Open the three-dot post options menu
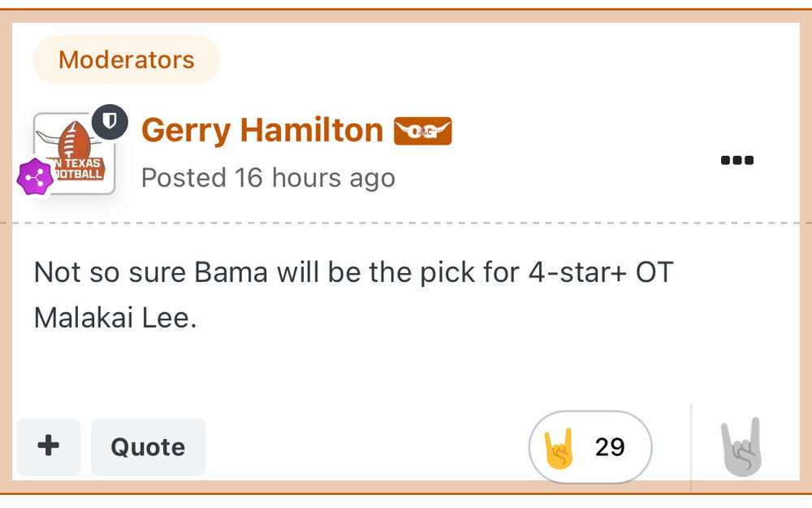Image resolution: width=812 pixels, height=508 pixels. tap(737, 160)
